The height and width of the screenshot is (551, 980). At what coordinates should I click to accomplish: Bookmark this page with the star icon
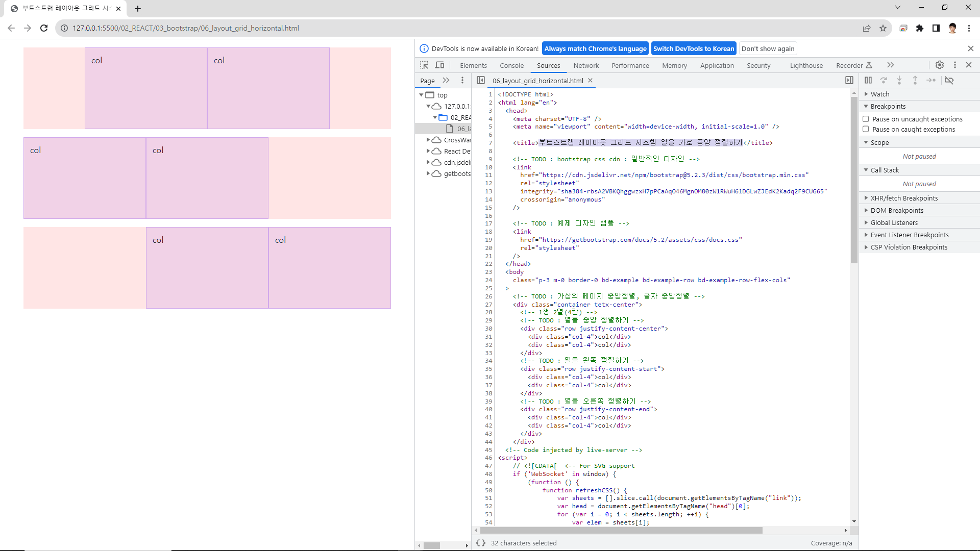pos(883,28)
